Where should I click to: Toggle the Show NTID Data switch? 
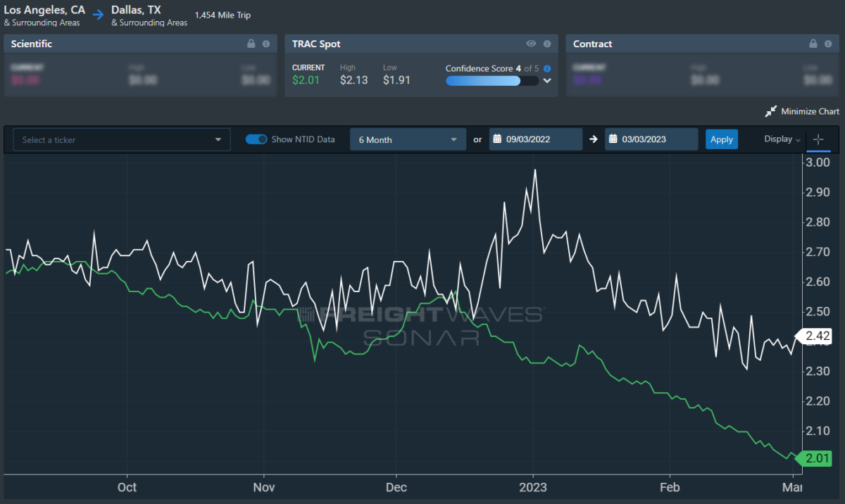click(x=256, y=139)
